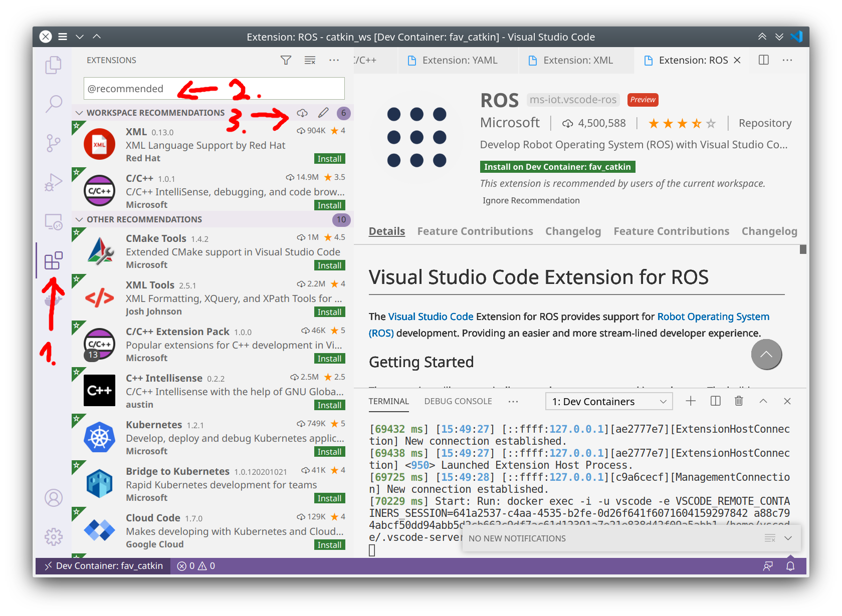Click the filter extensions funnel icon
Viewport: 842px width, 616px height.
coord(286,60)
